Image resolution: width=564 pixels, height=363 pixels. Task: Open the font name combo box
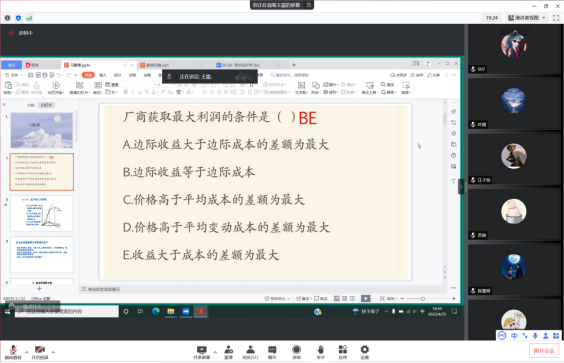[141, 85]
